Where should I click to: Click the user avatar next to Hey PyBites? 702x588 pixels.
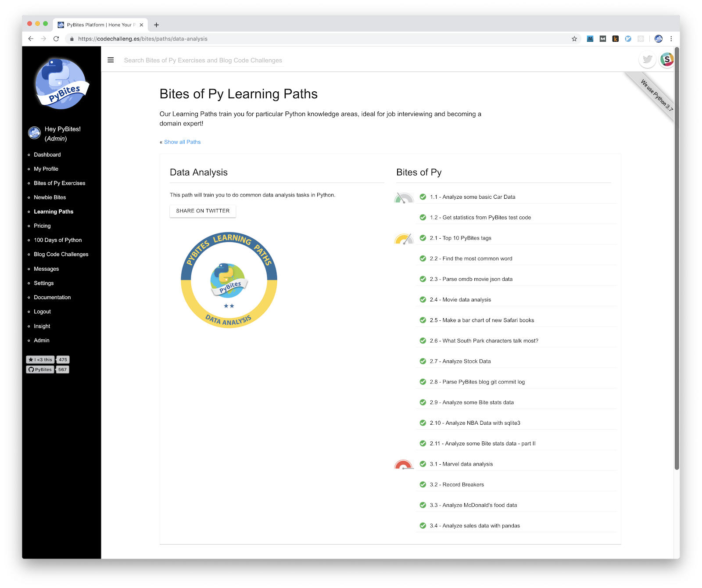(x=34, y=133)
